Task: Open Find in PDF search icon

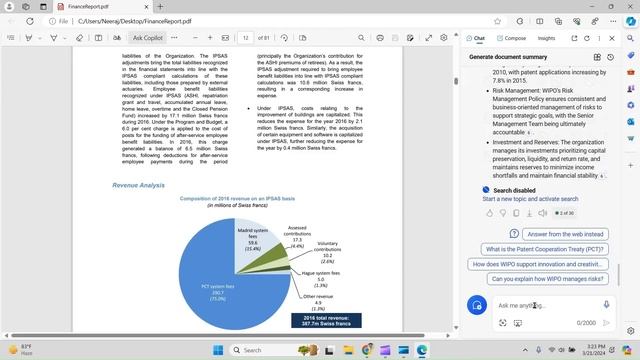Action: 361,38
